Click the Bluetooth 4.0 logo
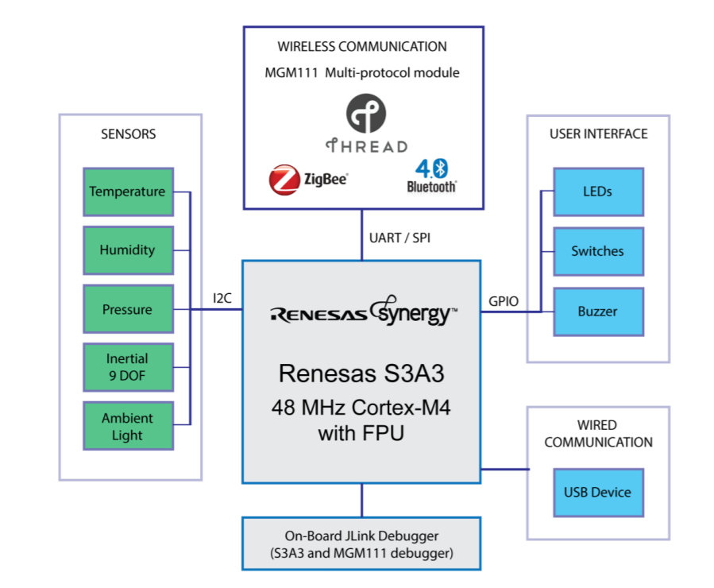Screen dimensions: 714x588 432,176
